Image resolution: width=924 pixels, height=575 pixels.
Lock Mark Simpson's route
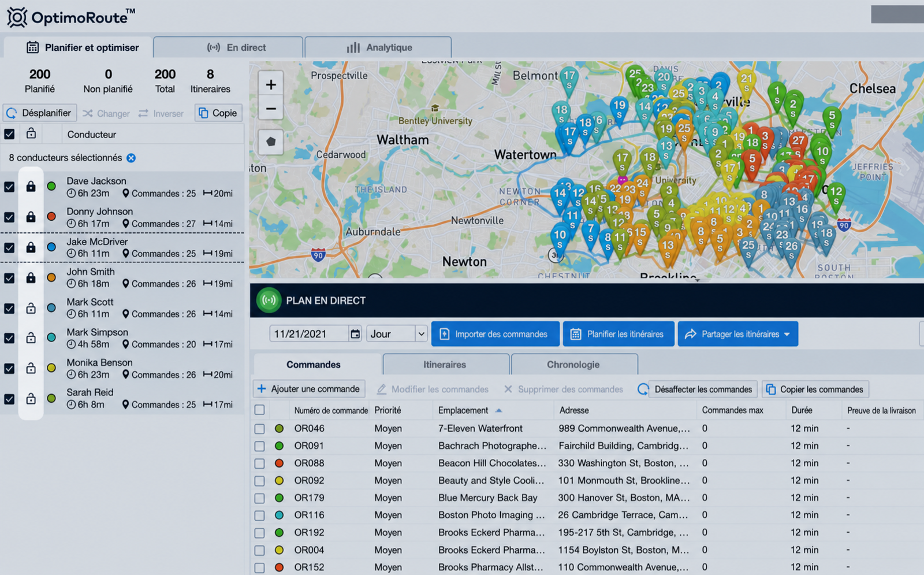coord(31,338)
